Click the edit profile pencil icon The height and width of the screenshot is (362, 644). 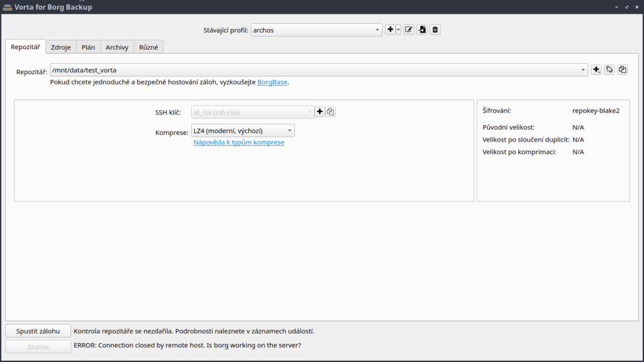[409, 30]
